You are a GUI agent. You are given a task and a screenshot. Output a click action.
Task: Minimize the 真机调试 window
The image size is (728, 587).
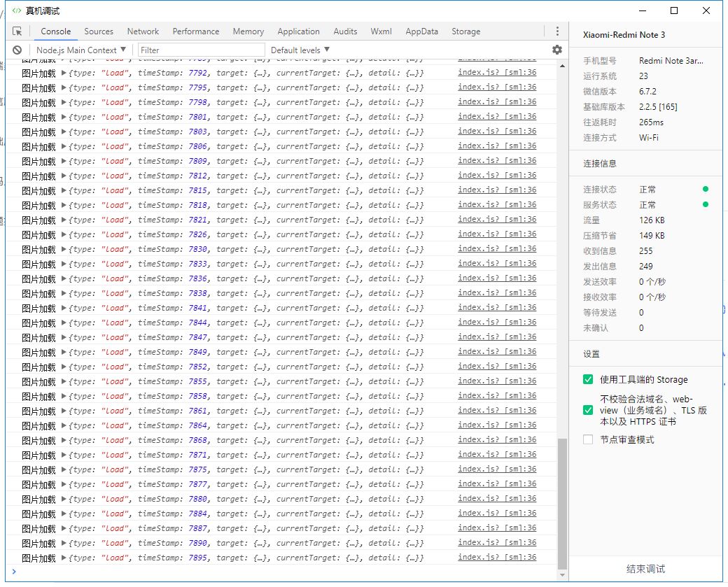(x=643, y=10)
